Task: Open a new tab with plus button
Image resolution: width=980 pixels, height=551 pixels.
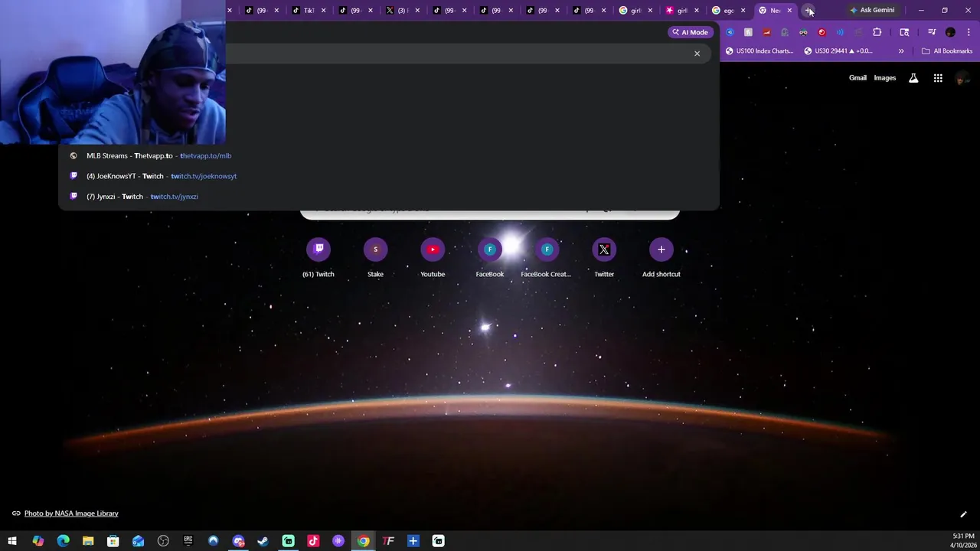Action: coord(808,10)
